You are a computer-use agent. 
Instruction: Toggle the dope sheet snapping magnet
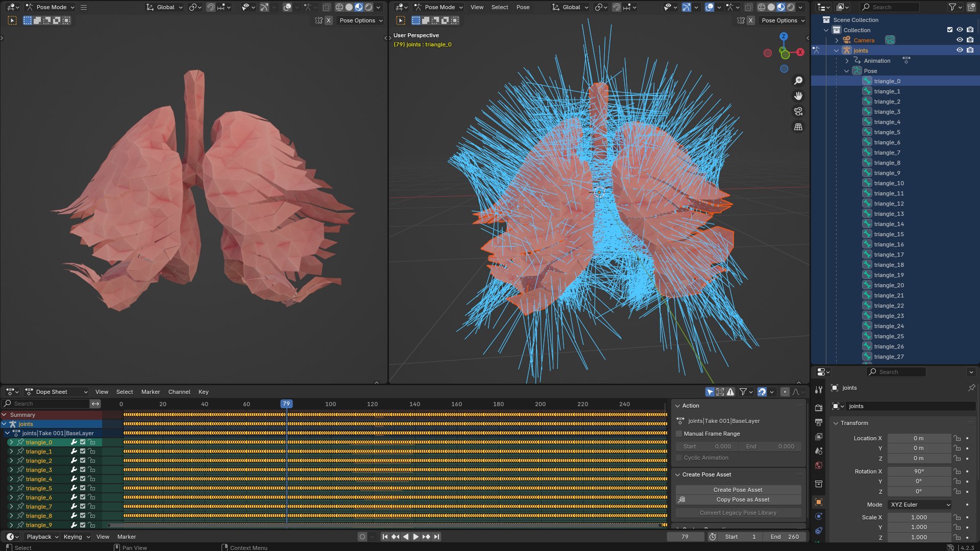coord(762,392)
